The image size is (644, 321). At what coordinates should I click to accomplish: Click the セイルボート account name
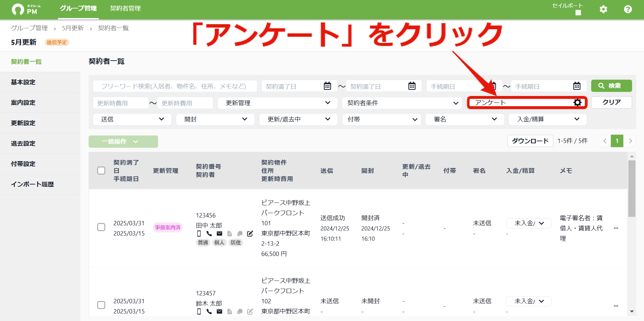click(x=567, y=6)
